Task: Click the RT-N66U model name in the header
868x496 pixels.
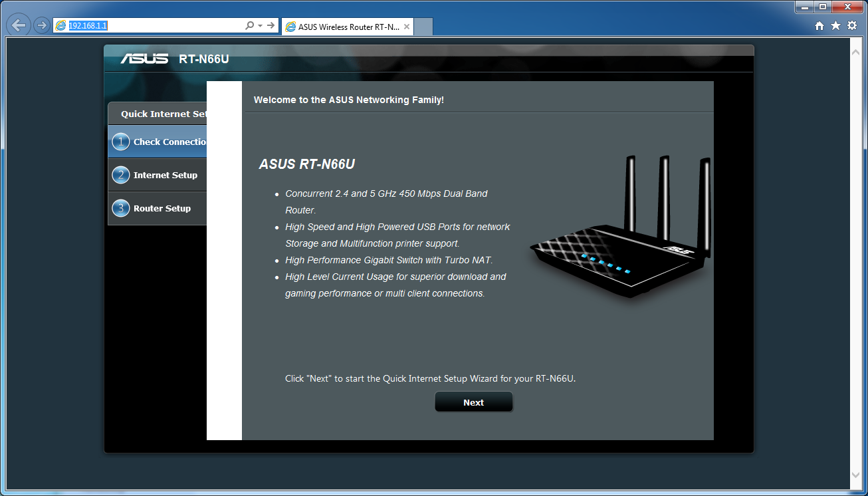Action: [x=204, y=59]
